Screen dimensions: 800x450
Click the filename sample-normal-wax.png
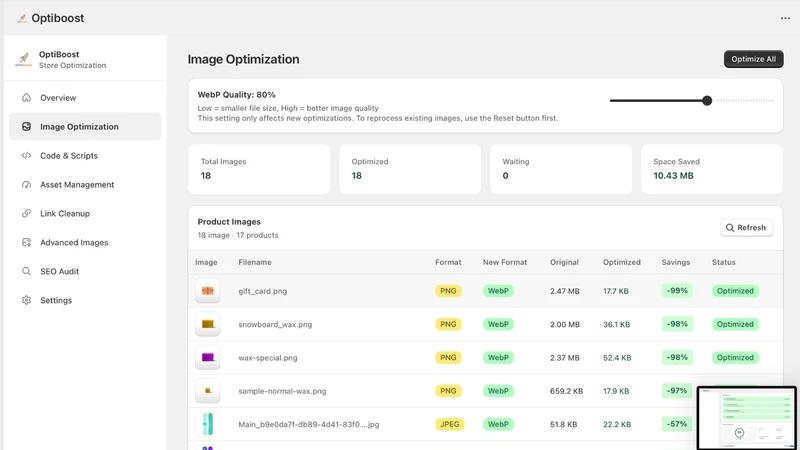pyautogui.click(x=282, y=391)
